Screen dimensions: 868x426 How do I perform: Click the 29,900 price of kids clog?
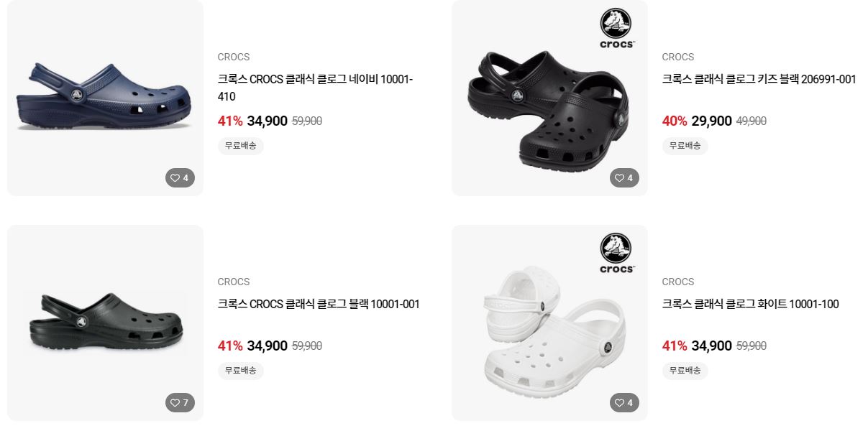711,121
